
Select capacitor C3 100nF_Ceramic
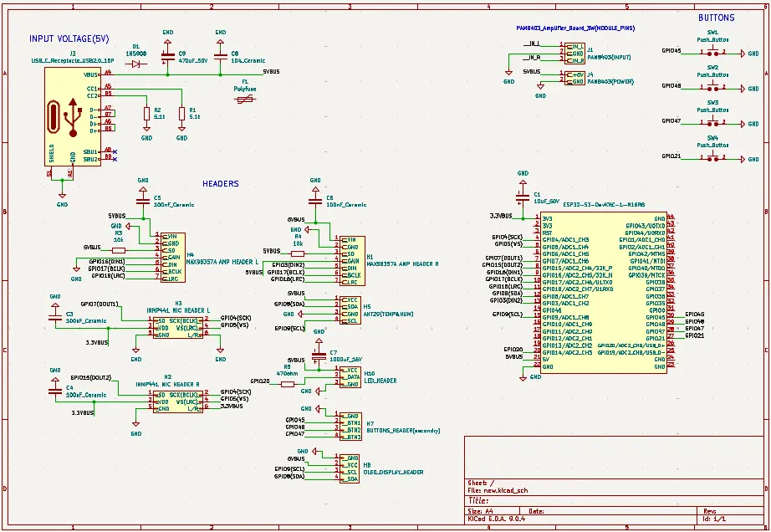point(55,317)
